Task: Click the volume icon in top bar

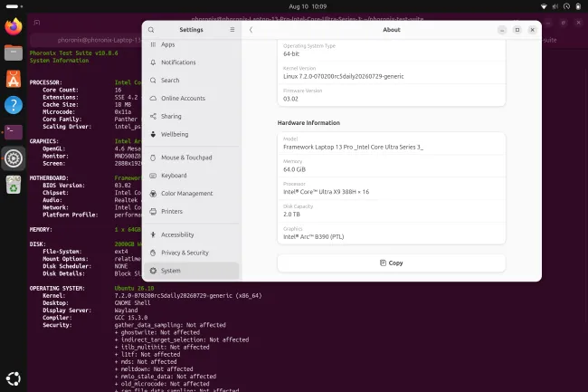Action: pyautogui.click(x=555, y=6)
